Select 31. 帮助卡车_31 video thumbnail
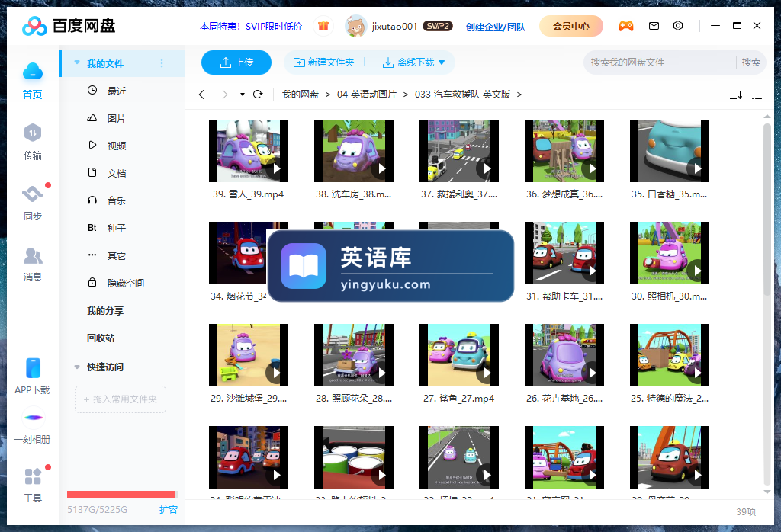Viewport: 781px width, 532px height. click(x=564, y=253)
